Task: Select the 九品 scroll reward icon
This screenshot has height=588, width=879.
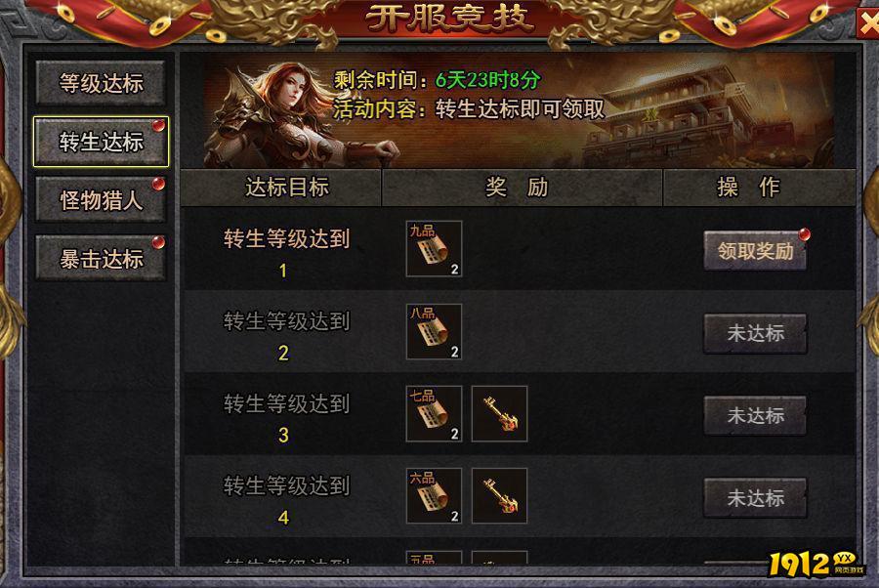Action: point(434,249)
